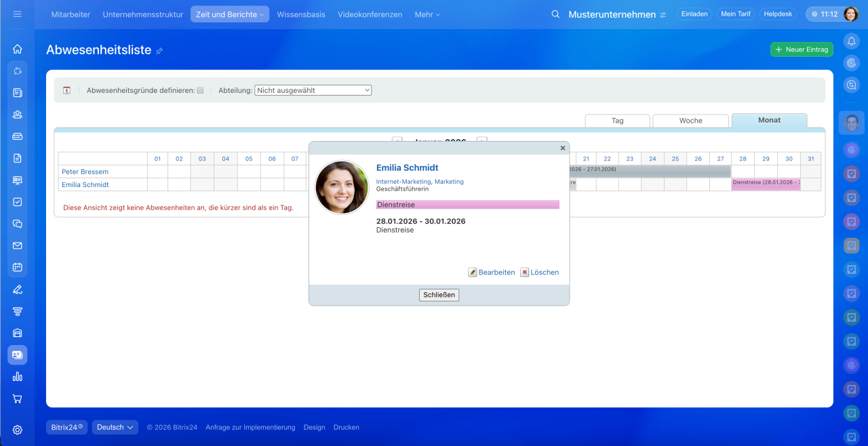Image resolution: width=868 pixels, height=446 pixels.
Task: Open the shopping cart icon in sidebar
Action: [x=18, y=399]
